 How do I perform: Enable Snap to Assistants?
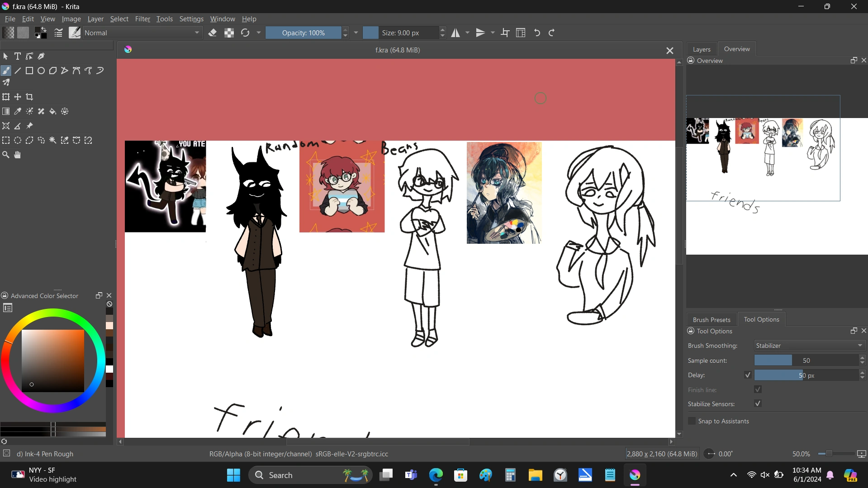pos(692,421)
